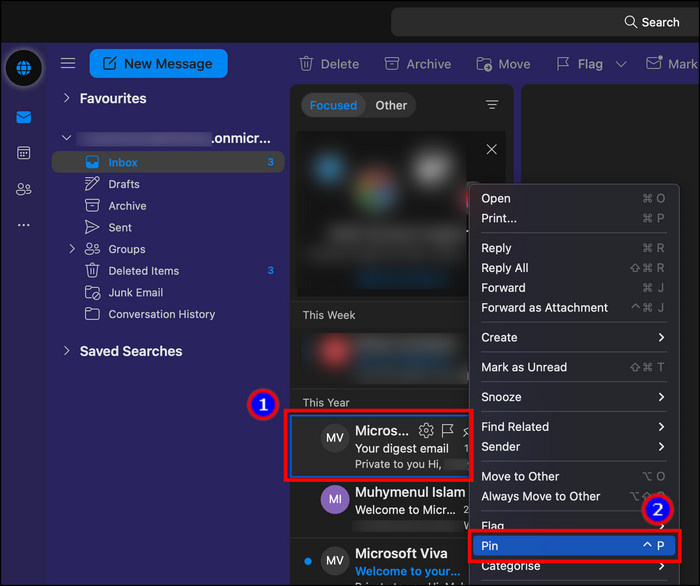Expand the Favourites section
The height and width of the screenshot is (586, 700).
pos(67,98)
